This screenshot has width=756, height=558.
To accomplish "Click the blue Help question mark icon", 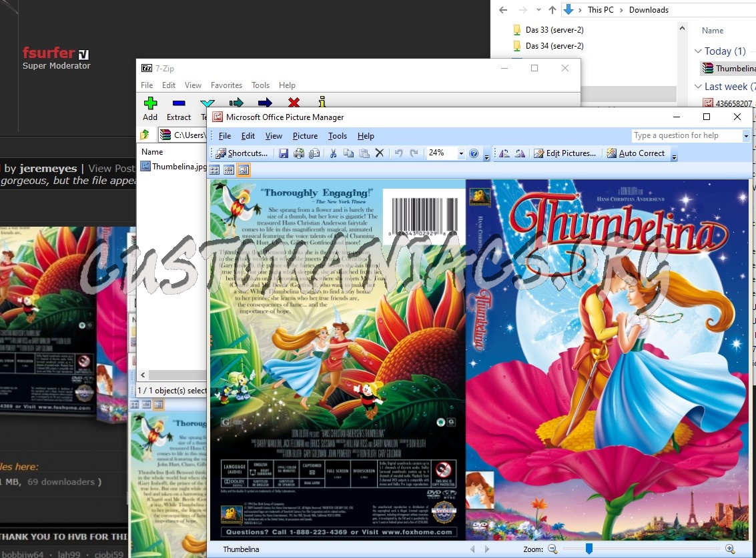I will tap(474, 153).
